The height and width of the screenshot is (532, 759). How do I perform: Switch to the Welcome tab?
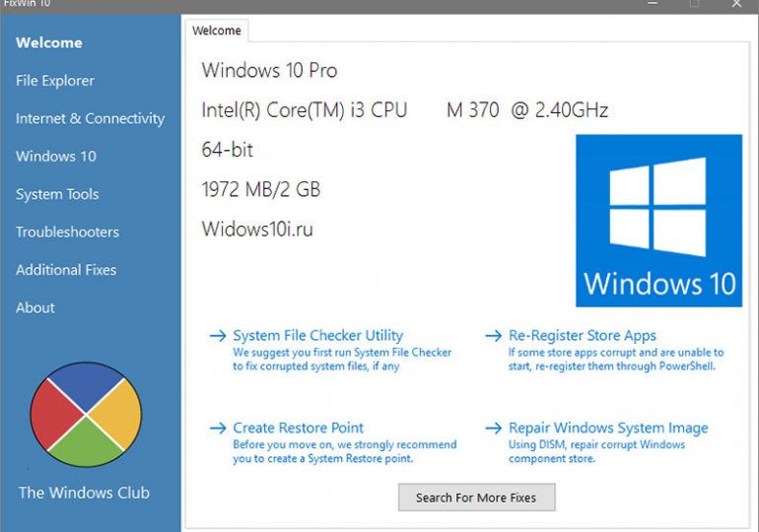click(217, 31)
